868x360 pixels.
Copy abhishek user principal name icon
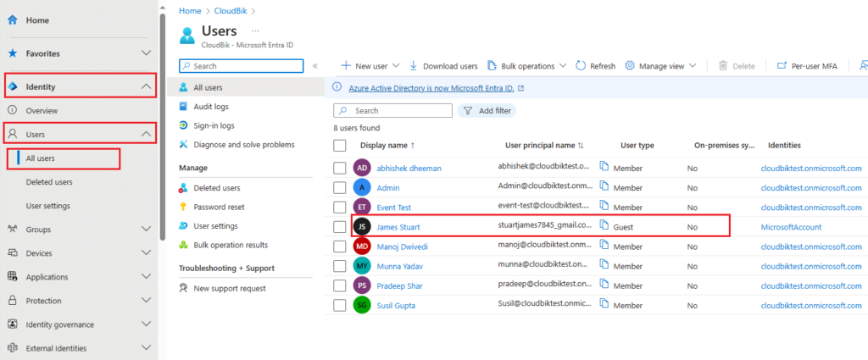coord(605,168)
